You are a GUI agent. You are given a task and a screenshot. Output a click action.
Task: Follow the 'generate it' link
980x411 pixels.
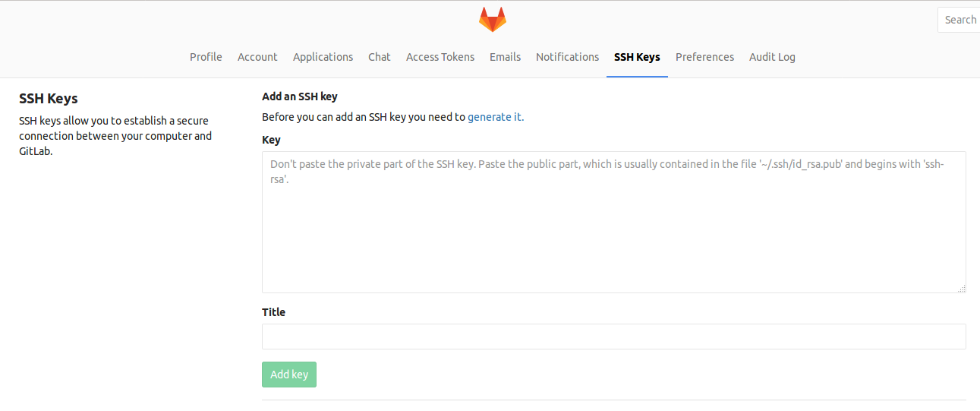[494, 117]
